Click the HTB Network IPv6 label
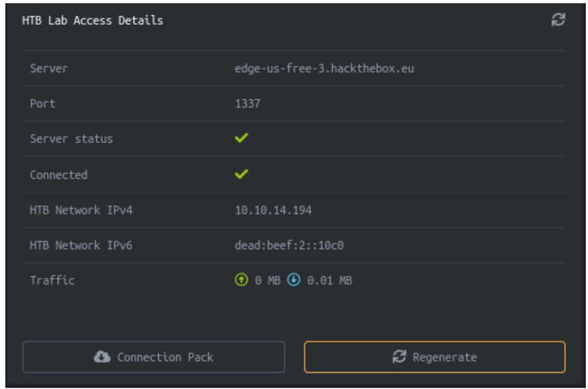588x389 pixels. pos(81,246)
